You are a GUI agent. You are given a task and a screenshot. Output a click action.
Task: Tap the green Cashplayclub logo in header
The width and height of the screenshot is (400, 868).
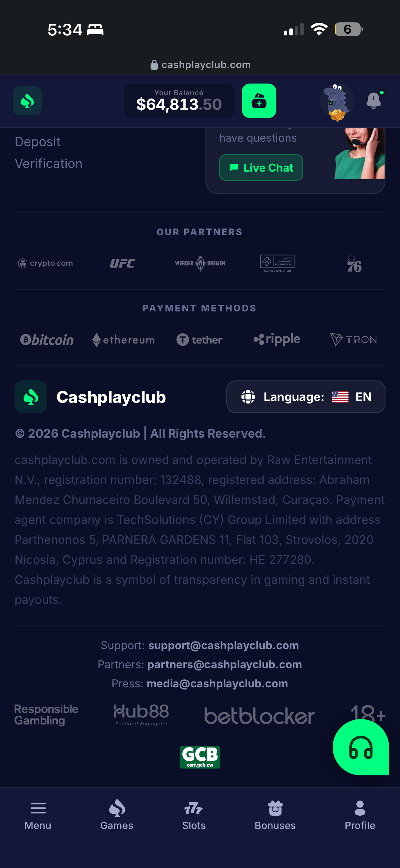coord(27,101)
